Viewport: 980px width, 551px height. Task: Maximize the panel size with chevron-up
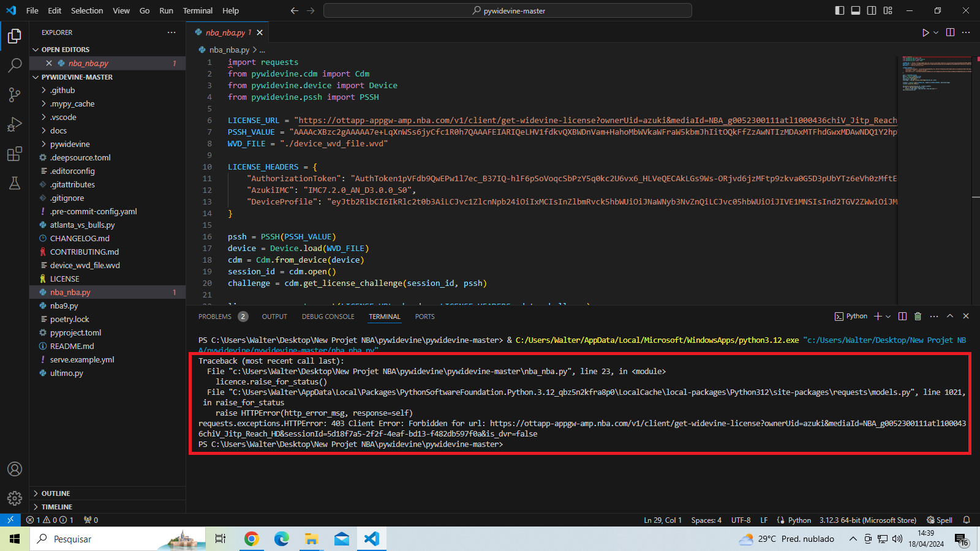coord(950,317)
